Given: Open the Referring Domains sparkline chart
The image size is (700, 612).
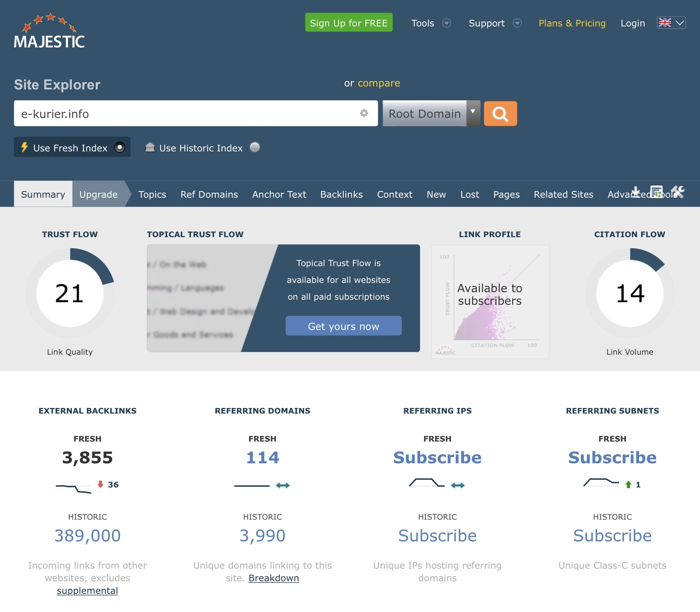Looking at the screenshot, I should pyautogui.click(x=252, y=486).
